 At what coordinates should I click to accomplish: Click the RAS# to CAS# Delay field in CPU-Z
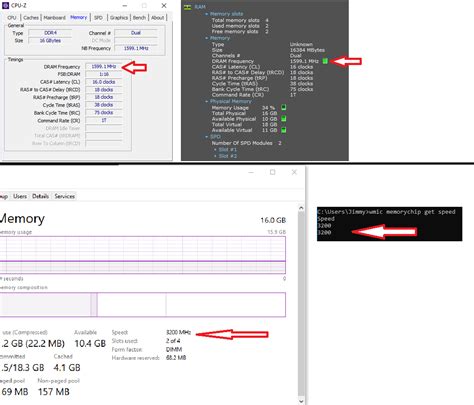click(104, 90)
